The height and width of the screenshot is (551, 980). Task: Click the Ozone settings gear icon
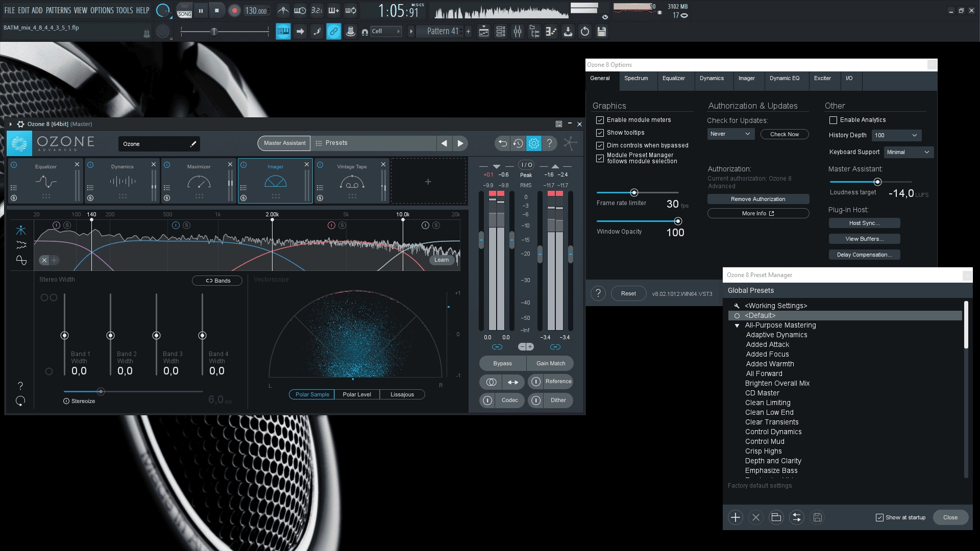(534, 143)
